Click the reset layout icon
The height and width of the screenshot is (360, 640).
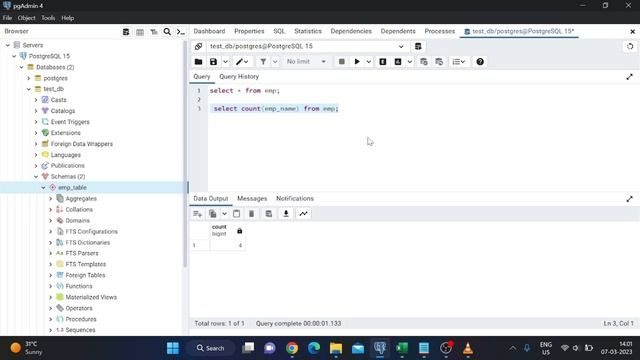point(630,46)
